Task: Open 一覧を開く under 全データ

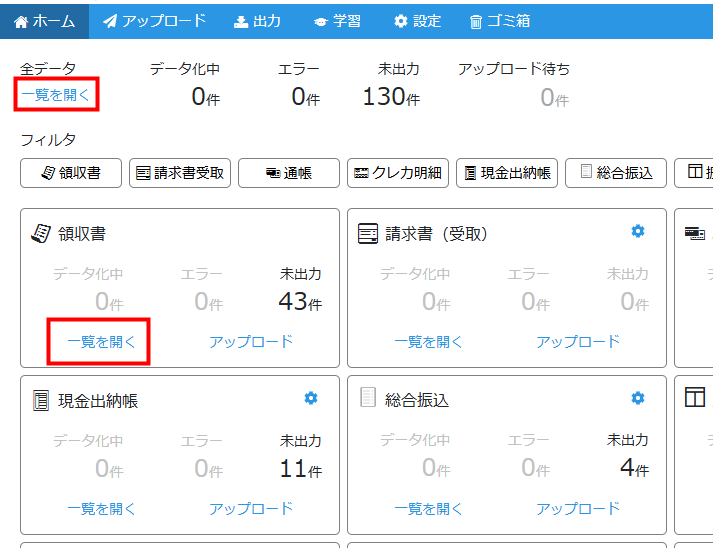Action: [56, 95]
